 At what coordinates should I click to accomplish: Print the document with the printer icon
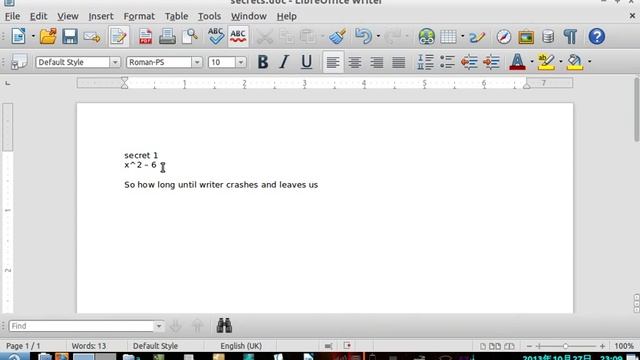pyautogui.click(x=167, y=37)
